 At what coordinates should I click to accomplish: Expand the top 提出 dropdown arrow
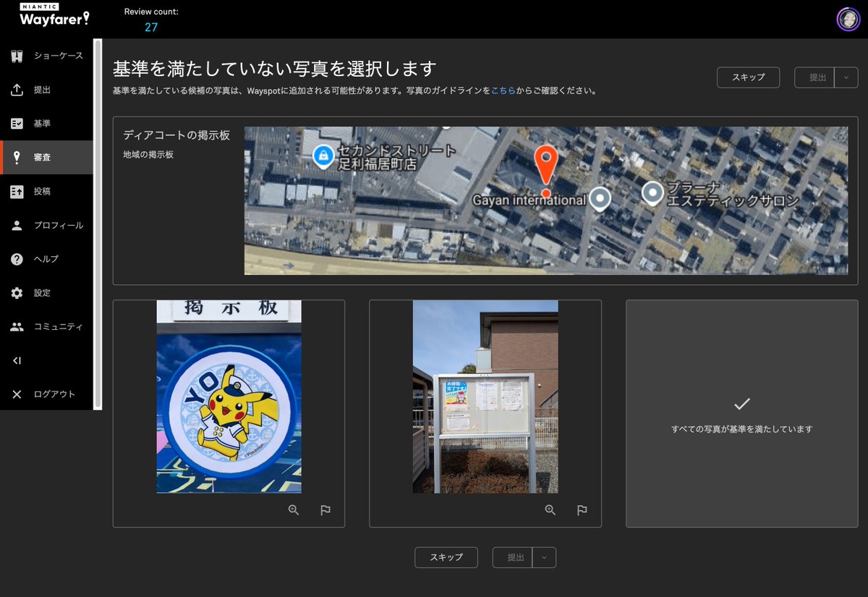[846, 77]
